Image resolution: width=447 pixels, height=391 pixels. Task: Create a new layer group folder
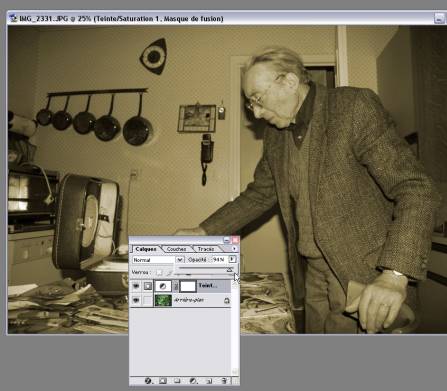click(177, 381)
